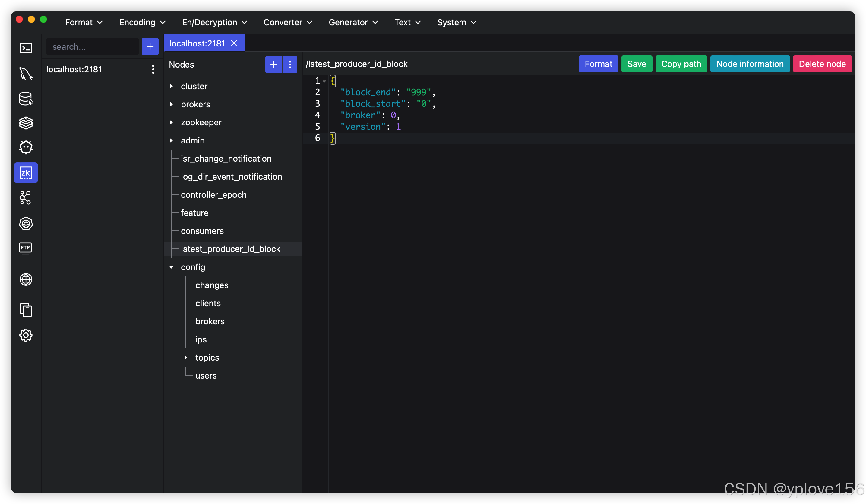The width and height of the screenshot is (866, 504).
Task: Open the terminal panel icon
Action: point(26,48)
